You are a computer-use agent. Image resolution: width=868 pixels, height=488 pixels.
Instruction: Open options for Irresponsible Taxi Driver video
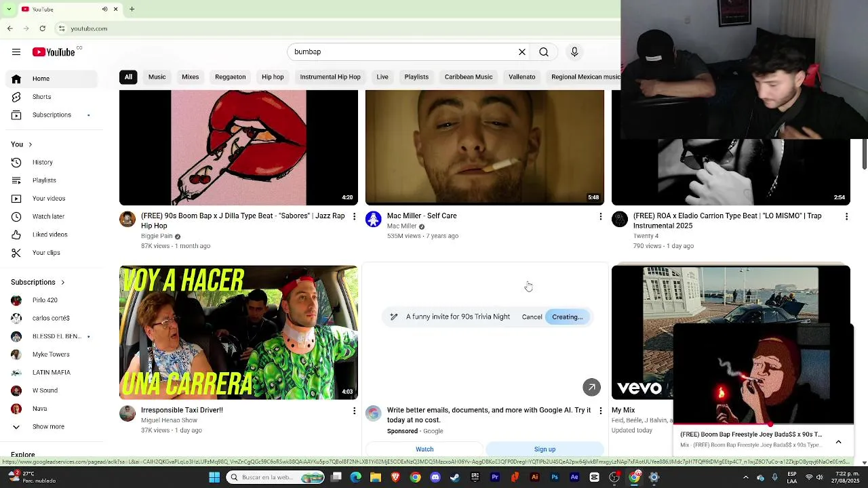354,411
